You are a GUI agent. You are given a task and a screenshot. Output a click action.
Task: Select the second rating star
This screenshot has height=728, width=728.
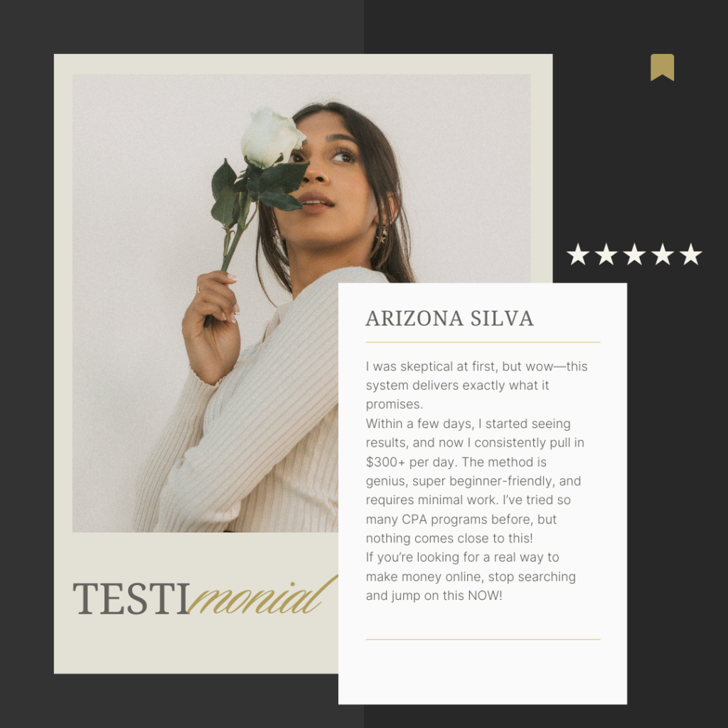[x=606, y=255]
